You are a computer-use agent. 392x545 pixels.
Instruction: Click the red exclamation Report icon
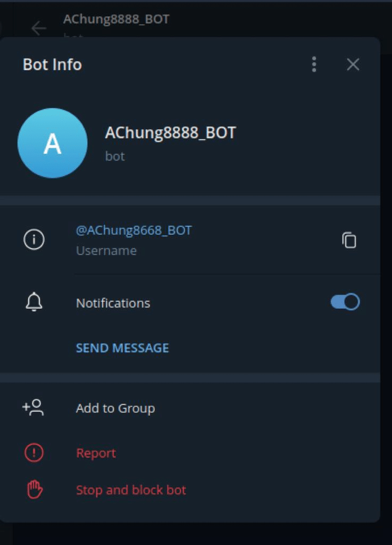point(34,452)
